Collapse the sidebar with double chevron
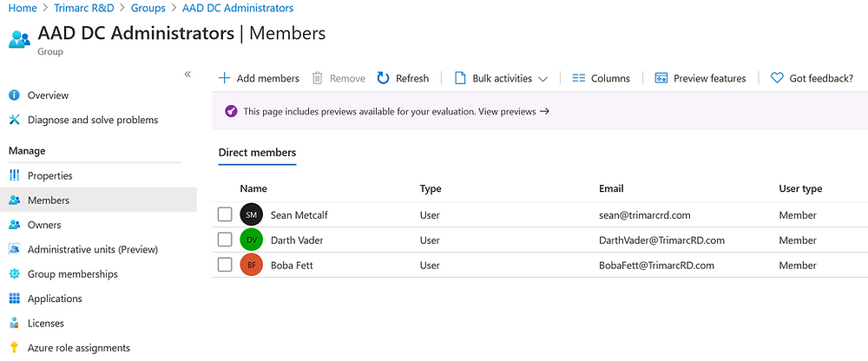Screen dimensions: 868x361 187,74
